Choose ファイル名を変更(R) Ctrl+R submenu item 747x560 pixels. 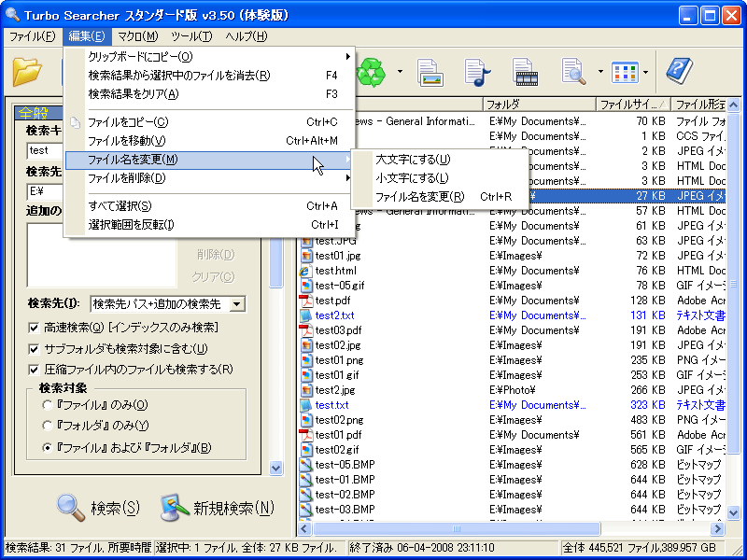point(439,197)
